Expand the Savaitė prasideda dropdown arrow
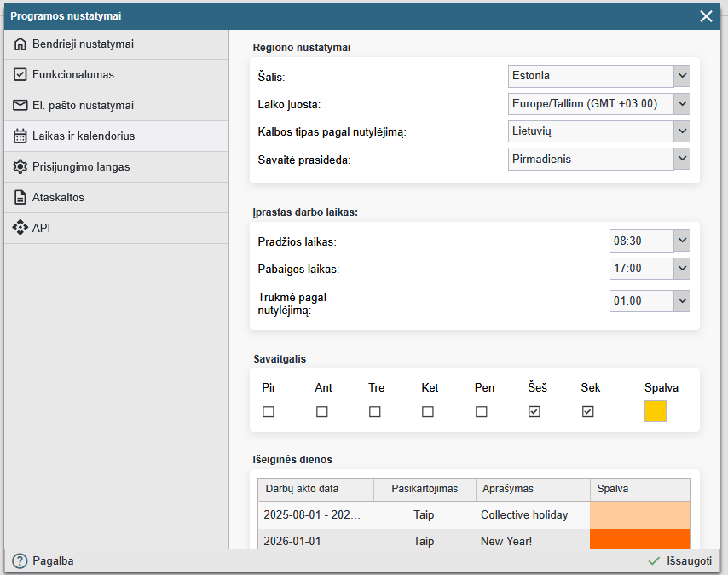 (682, 159)
